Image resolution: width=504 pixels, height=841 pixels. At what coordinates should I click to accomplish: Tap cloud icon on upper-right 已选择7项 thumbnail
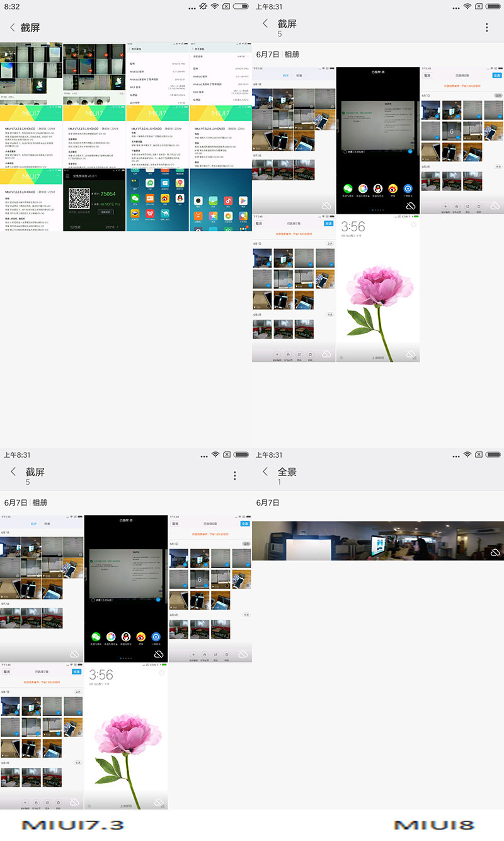tap(326, 354)
